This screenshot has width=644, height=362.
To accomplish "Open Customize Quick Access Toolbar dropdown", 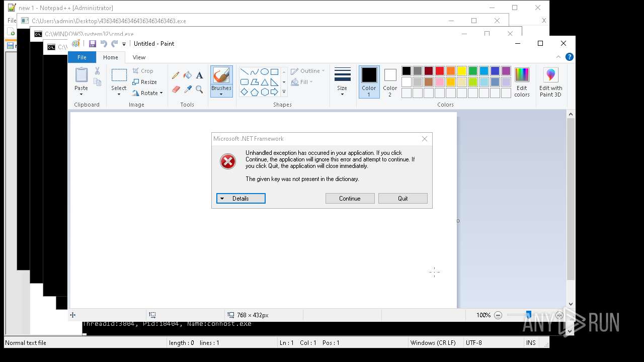I will point(124,44).
